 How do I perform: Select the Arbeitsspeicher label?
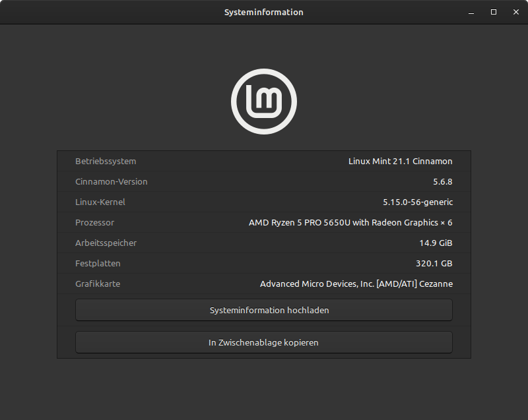click(x=106, y=243)
